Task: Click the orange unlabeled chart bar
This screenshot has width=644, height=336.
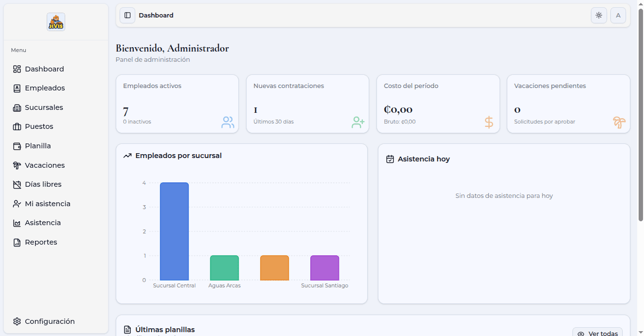Action: [x=274, y=268]
